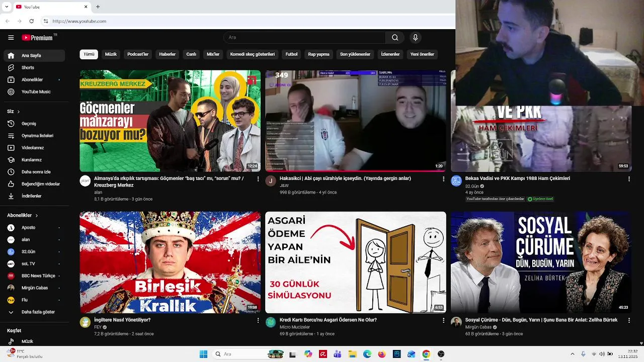Go back using browser back arrow

click(x=8, y=21)
